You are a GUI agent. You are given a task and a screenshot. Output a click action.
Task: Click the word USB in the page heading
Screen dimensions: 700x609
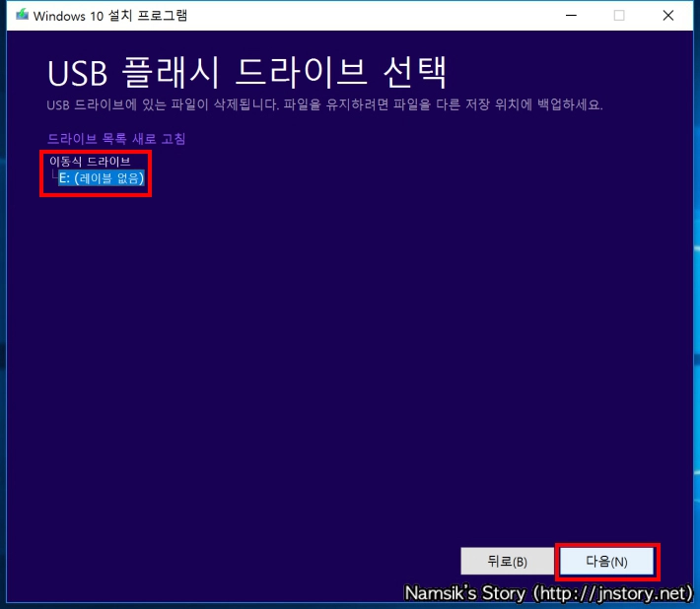81,74
